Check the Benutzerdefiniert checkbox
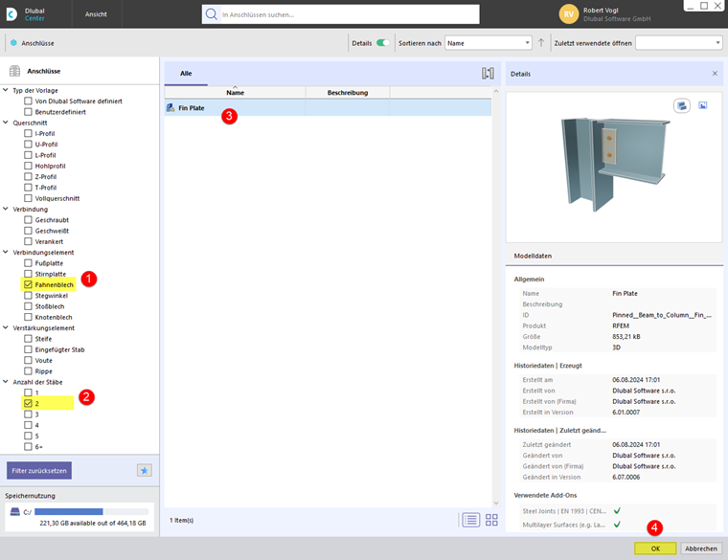 point(28,112)
